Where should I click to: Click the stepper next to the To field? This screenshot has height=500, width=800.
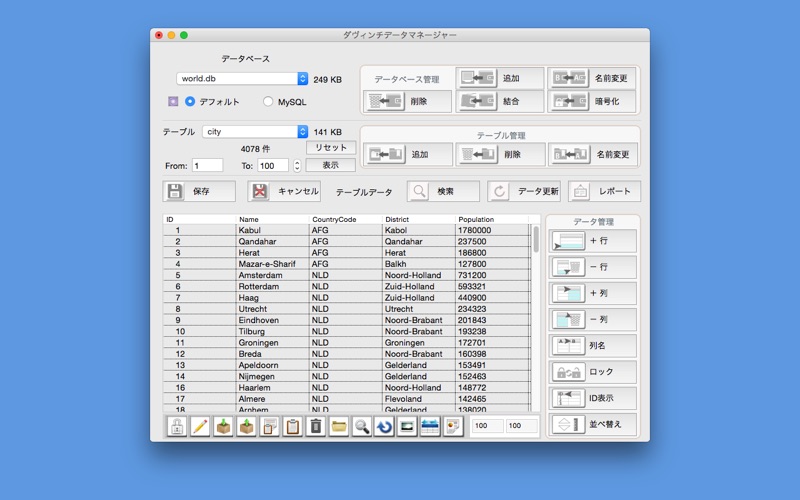pyautogui.click(x=297, y=166)
